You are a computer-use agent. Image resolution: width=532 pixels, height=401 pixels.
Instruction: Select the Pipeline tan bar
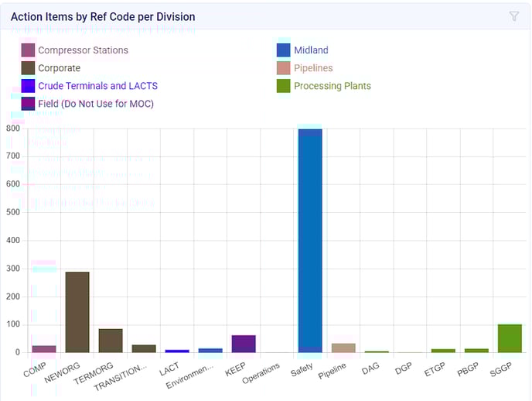[x=343, y=348]
